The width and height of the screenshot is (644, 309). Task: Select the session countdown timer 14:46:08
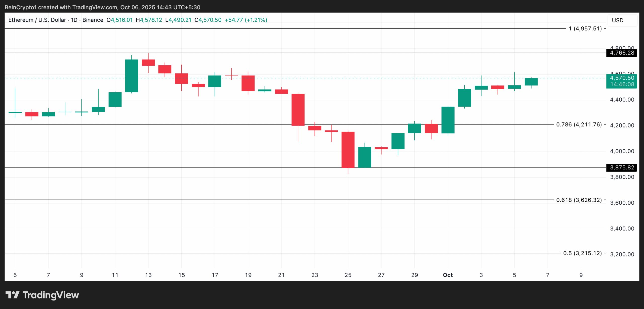[622, 84]
